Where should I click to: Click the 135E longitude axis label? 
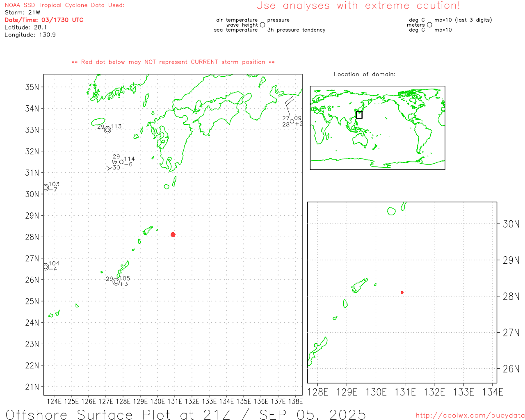[244, 401]
